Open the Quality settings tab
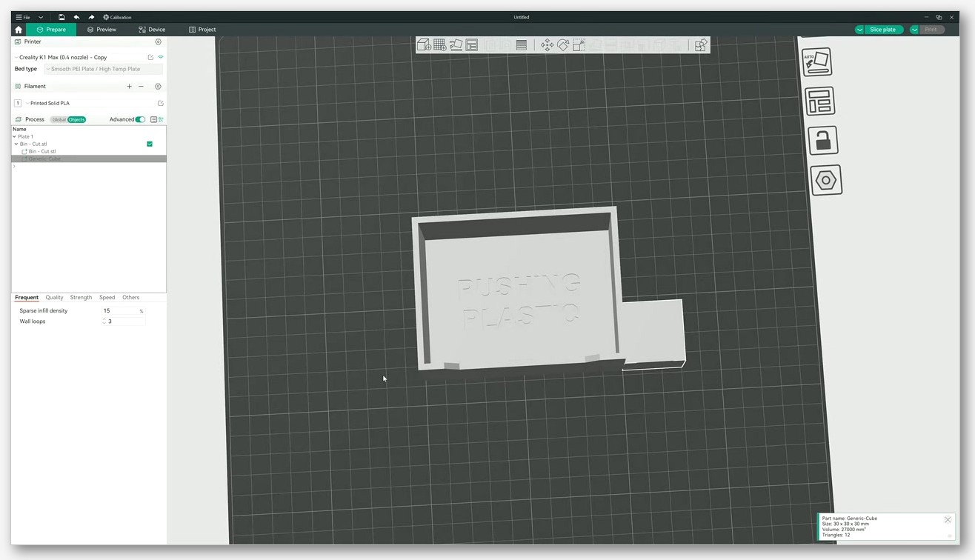Image resolution: width=975 pixels, height=560 pixels. [54, 297]
